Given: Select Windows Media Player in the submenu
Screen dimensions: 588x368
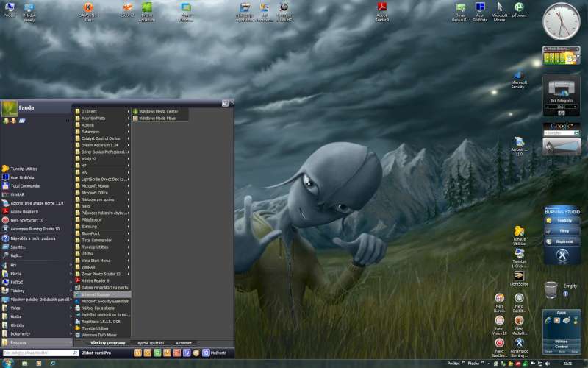Looking at the screenshot, I should point(157,118).
